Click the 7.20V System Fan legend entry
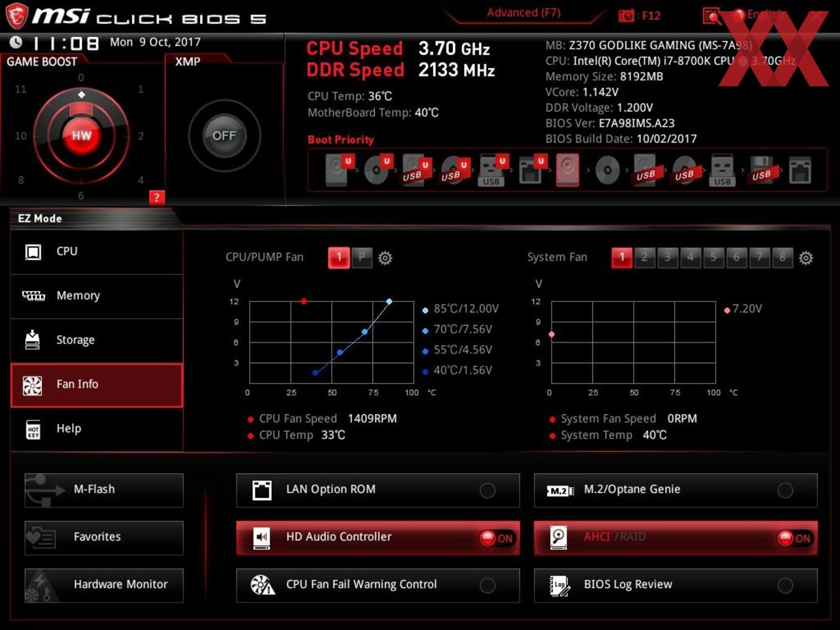Image resolution: width=840 pixels, height=630 pixels. click(743, 309)
